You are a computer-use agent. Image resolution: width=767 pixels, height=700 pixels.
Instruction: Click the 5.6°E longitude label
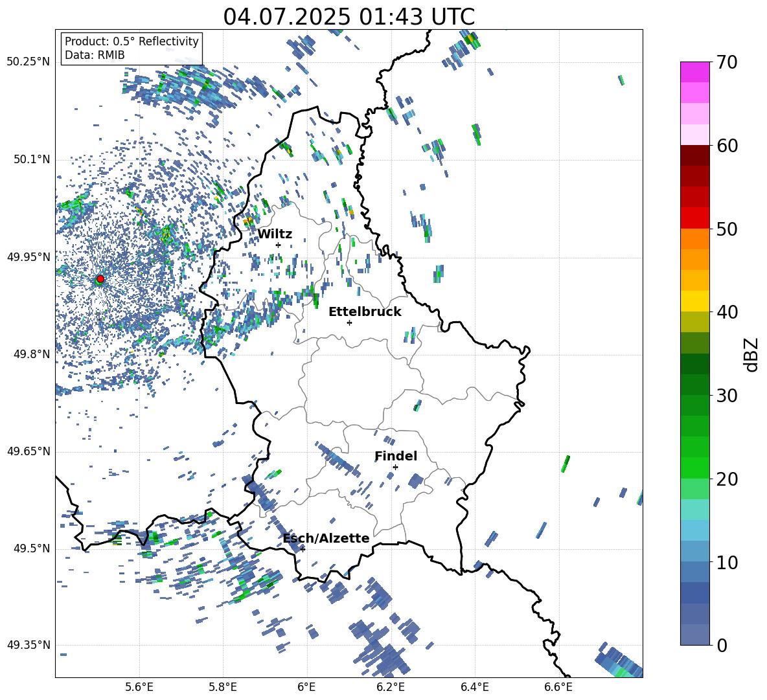coord(139,687)
